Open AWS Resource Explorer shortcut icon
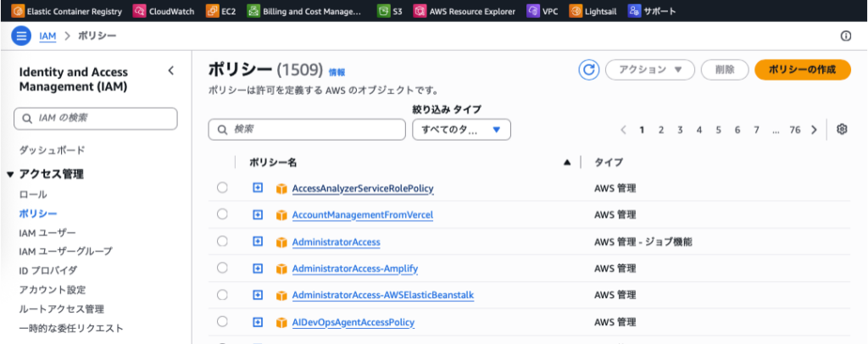This screenshot has height=344, width=868. (420, 10)
